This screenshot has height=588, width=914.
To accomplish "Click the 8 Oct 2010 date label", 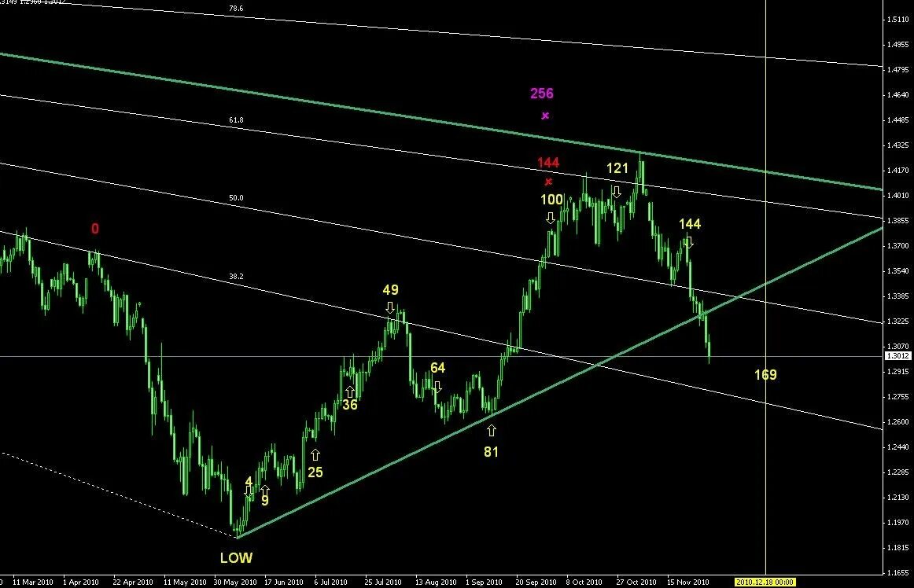I will pos(584,582).
